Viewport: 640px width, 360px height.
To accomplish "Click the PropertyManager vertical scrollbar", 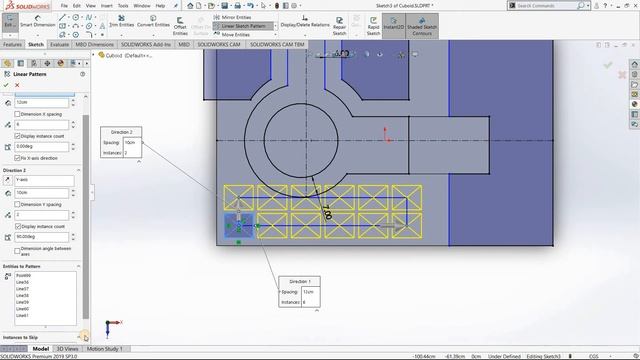I will pos(86,216).
